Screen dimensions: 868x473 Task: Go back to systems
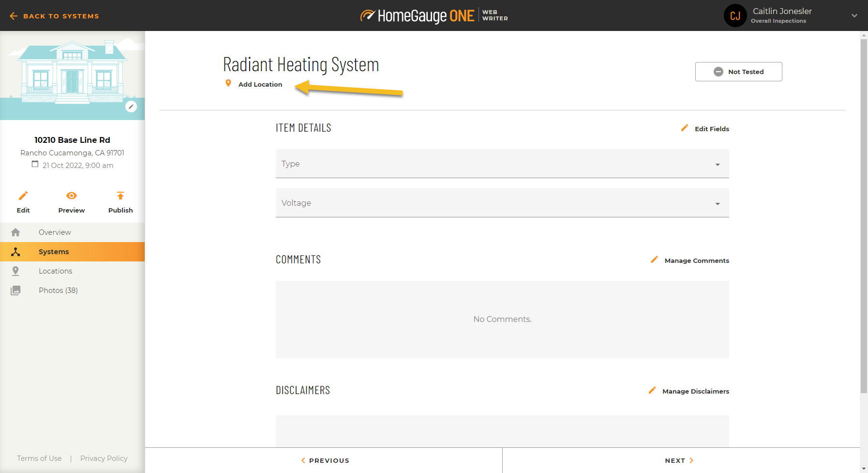pyautogui.click(x=54, y=16)
